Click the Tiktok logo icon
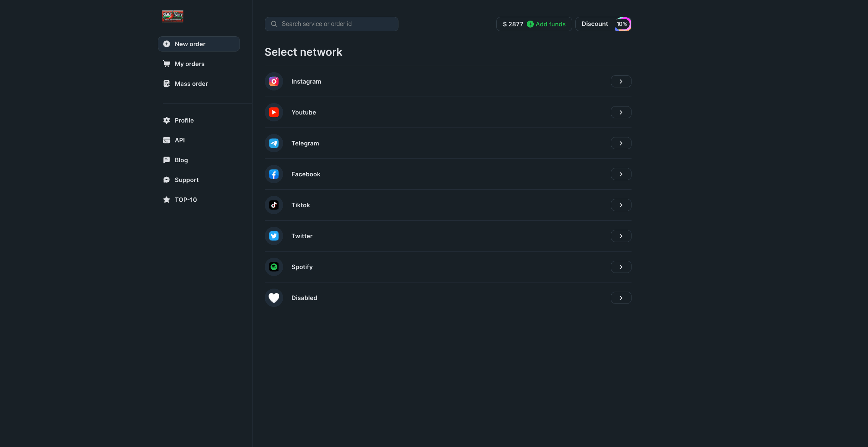The width and height of the screenshot is (868, 447). [x=274, y=205]
